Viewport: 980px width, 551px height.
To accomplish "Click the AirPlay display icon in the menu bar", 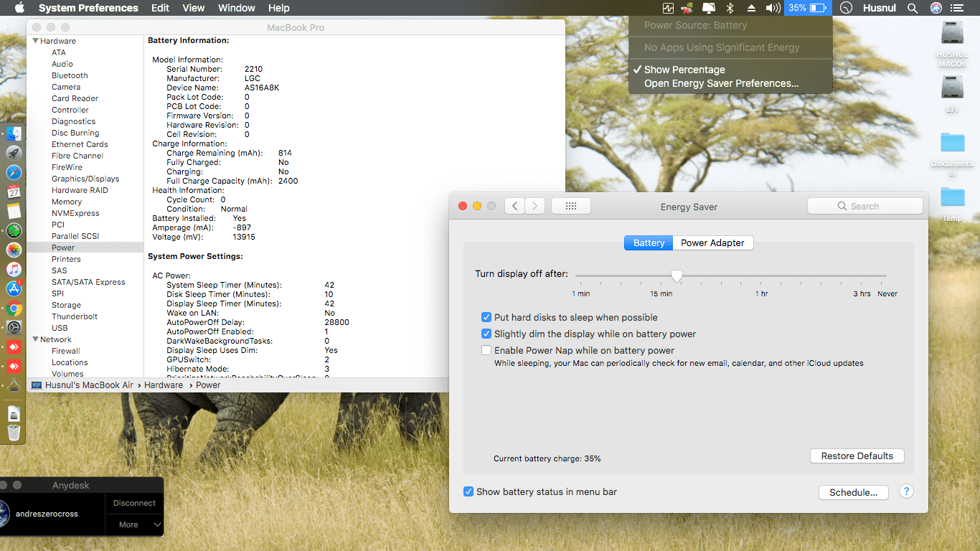I will tap(709, 8).
